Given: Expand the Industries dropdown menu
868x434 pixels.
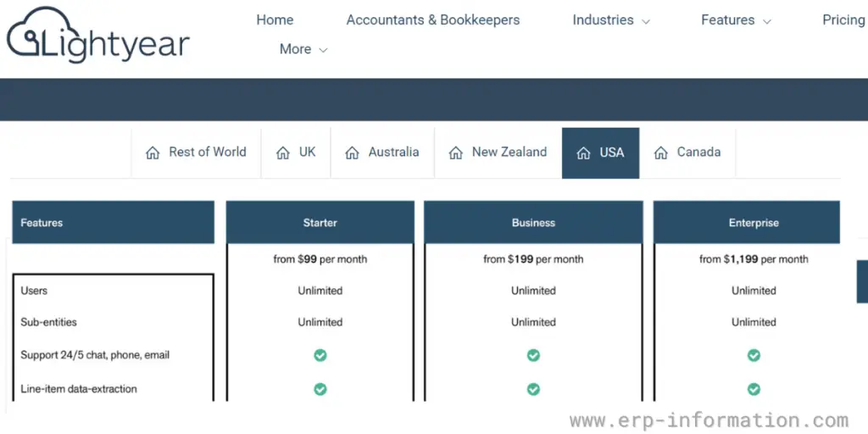Looking at the screenshot, I should (x=611, y=20).
